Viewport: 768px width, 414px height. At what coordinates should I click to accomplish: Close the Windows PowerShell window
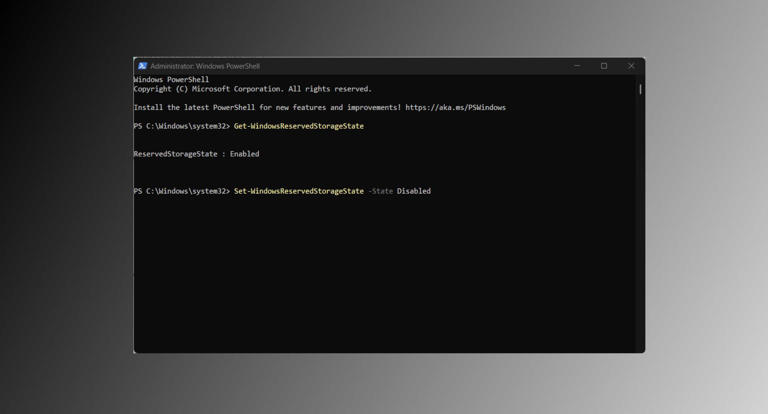[x=631, y=66]
